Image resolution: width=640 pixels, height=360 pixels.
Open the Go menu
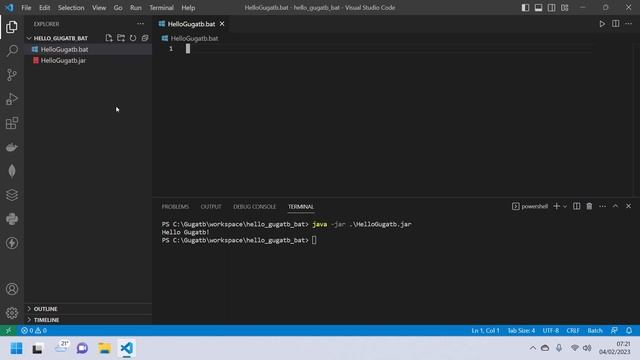tap(118, 8)
